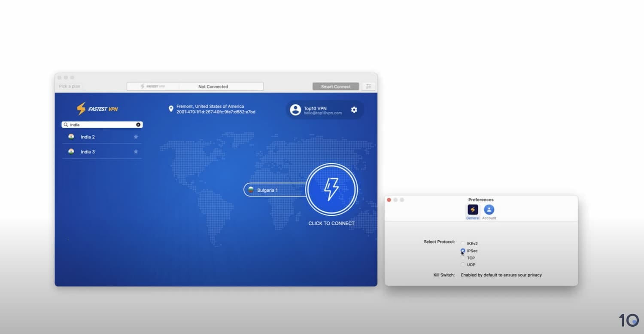644x334 pixels.
Task: Clear the india search text
Action: click(x=138, y=125)
